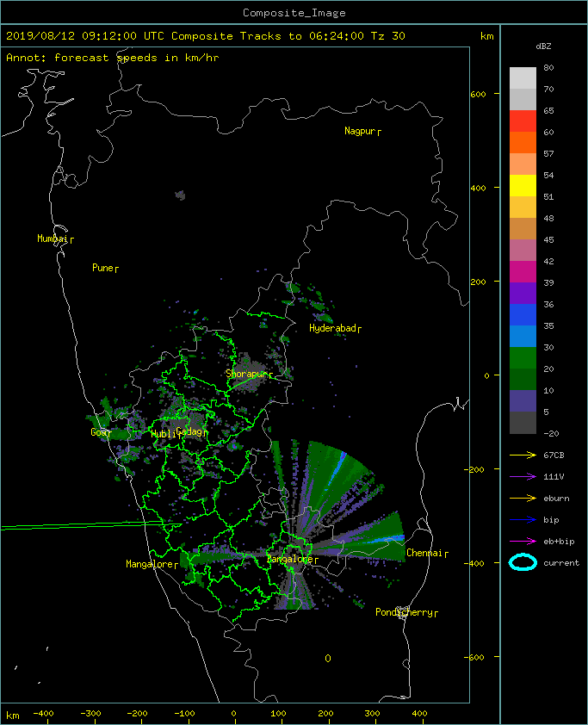This screenshot has width=588, height=725.
Task: Click the Composite_Image title text
Action: tap(294, 13)
